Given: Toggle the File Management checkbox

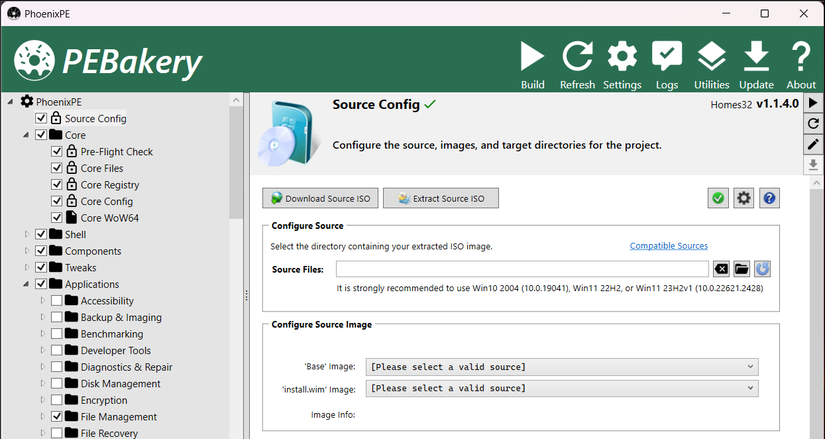Looking at the screenshot, I should click(57, 417).
